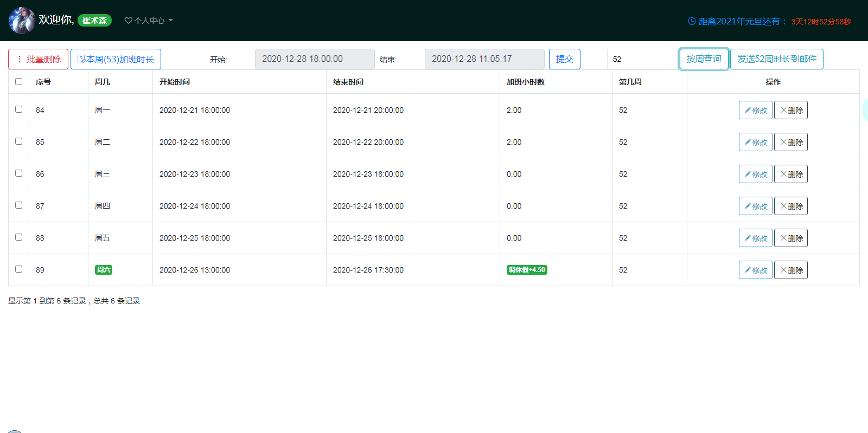Delete row 87 with 删除 button

pos(791,206)
